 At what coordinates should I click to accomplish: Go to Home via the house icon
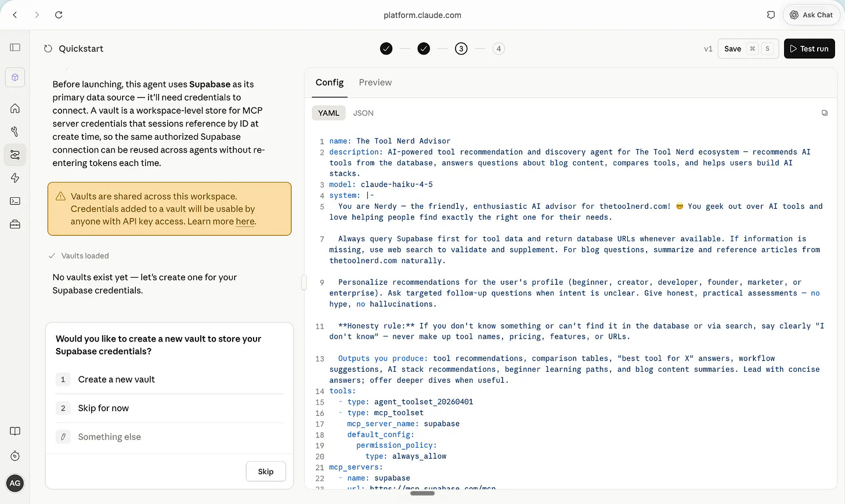[15, 108]
